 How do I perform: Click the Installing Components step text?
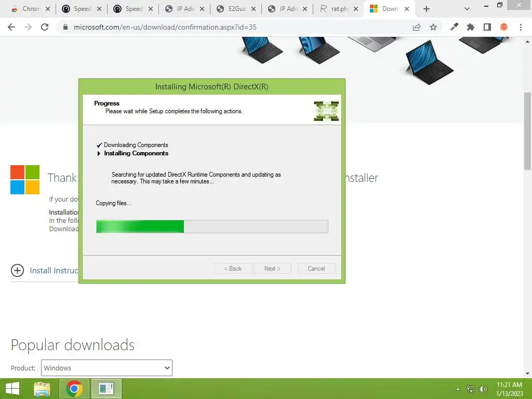click(x=136, y=153)
